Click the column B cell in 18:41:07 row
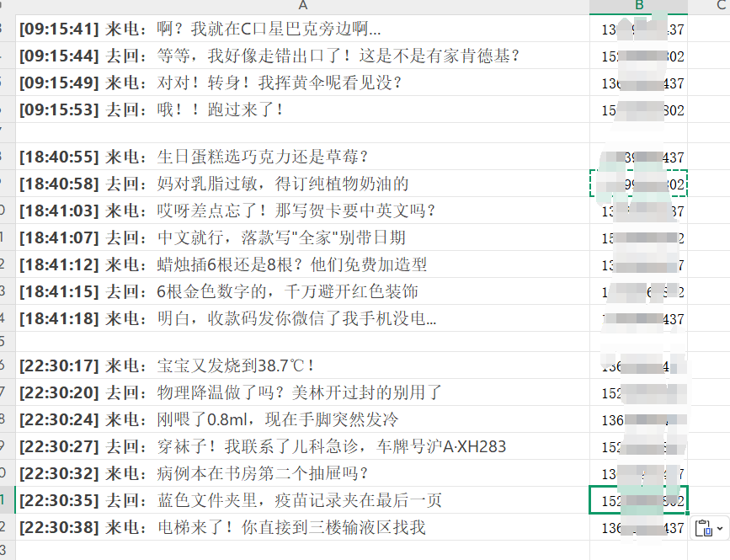This screenshot has height=560, width=730. click(x=638, y=237)
